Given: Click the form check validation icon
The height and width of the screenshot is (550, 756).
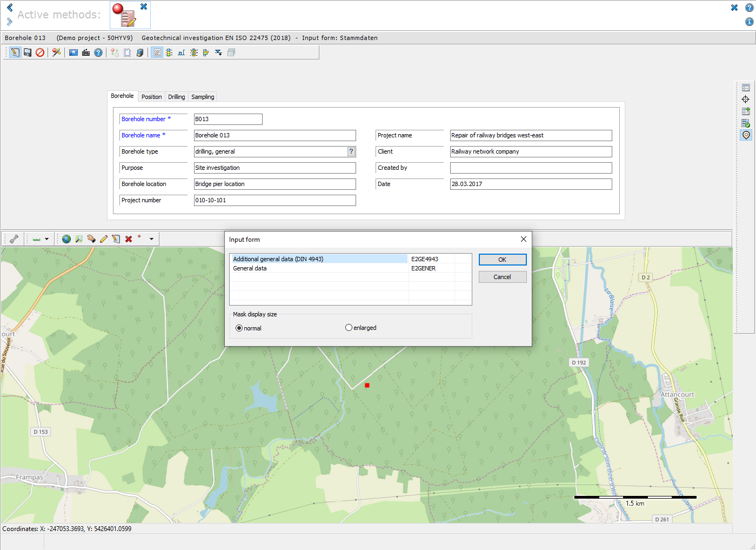Looking at the screenshot, I should click(x=746, y=123).
